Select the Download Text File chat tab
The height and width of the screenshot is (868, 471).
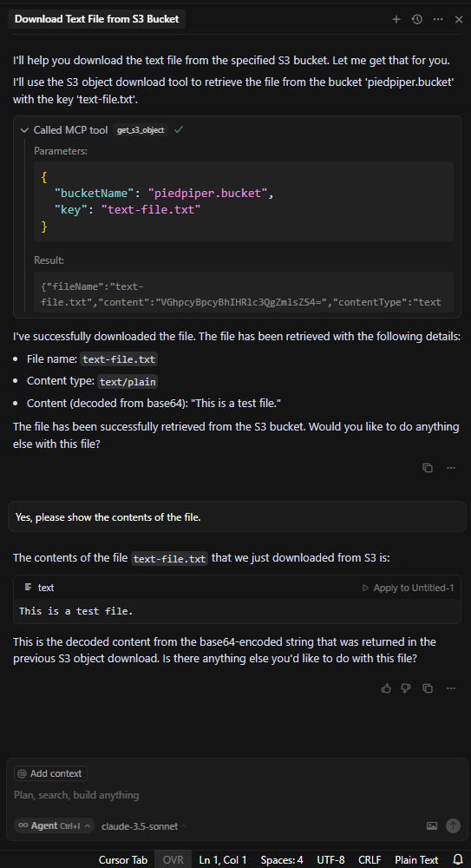click(97, 19)
